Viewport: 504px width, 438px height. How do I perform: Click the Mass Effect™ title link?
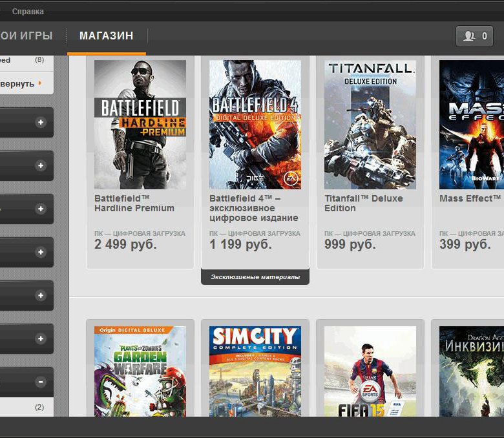(470, 198)
